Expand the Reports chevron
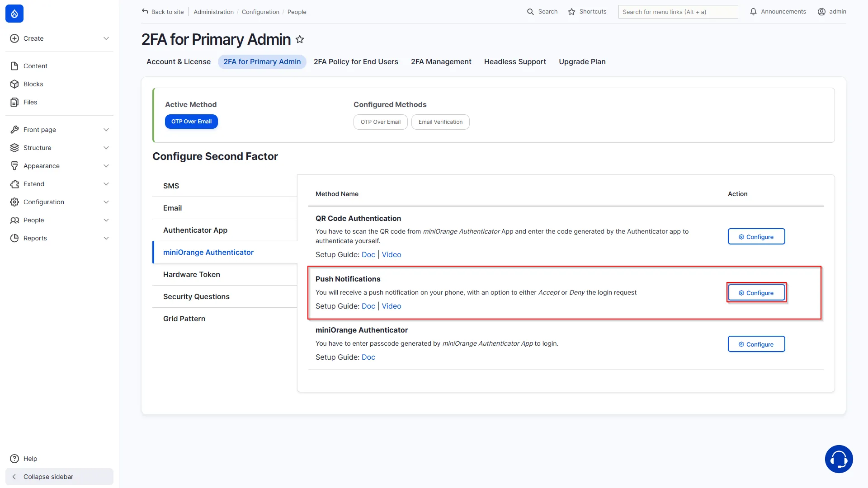 coord(106,238)
